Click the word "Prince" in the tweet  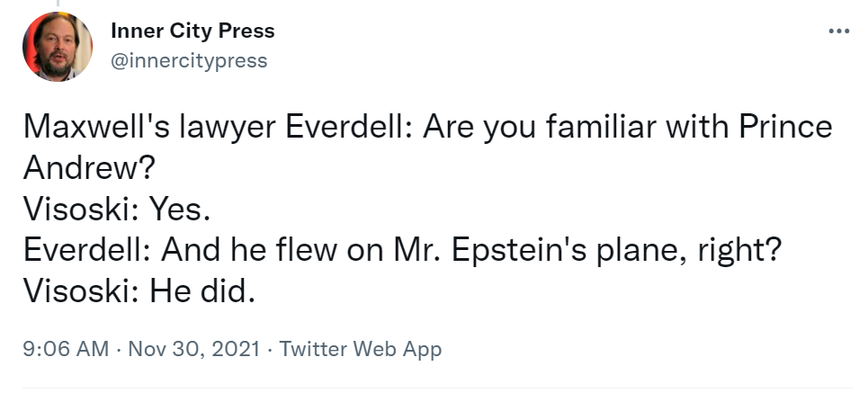coord(785,128)
